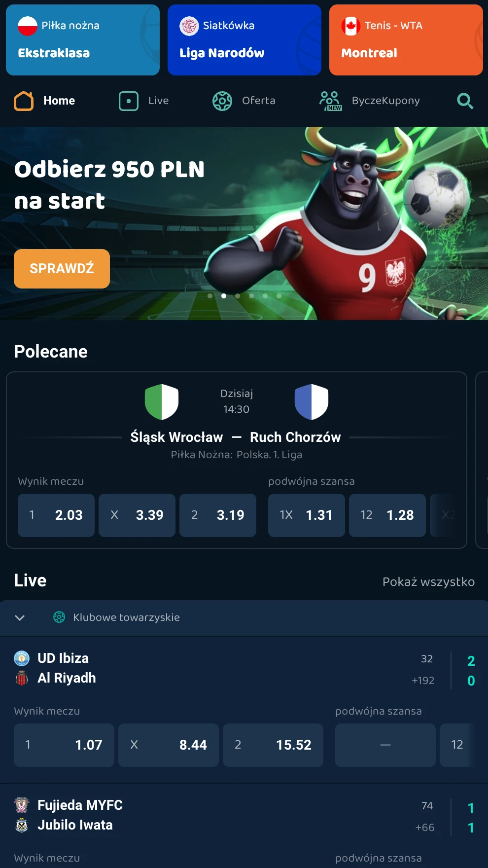Select the Oferta football icon

pos(222,101)
